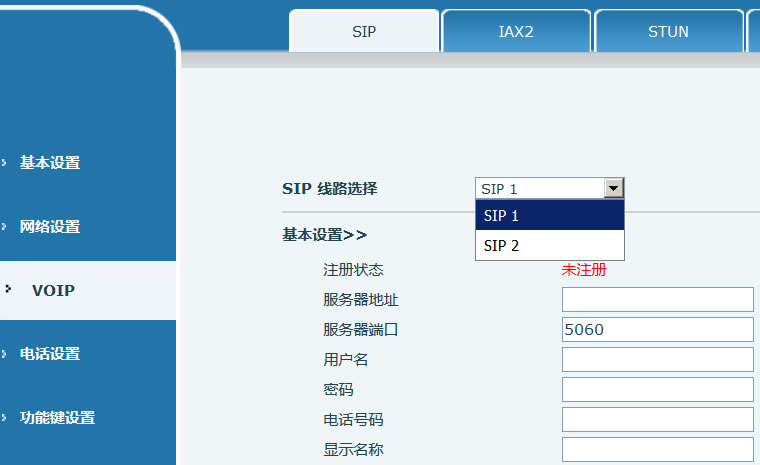Click the 显示名称 text box
Viewport: 760px width, 465px height.
(x=657, y=450)
